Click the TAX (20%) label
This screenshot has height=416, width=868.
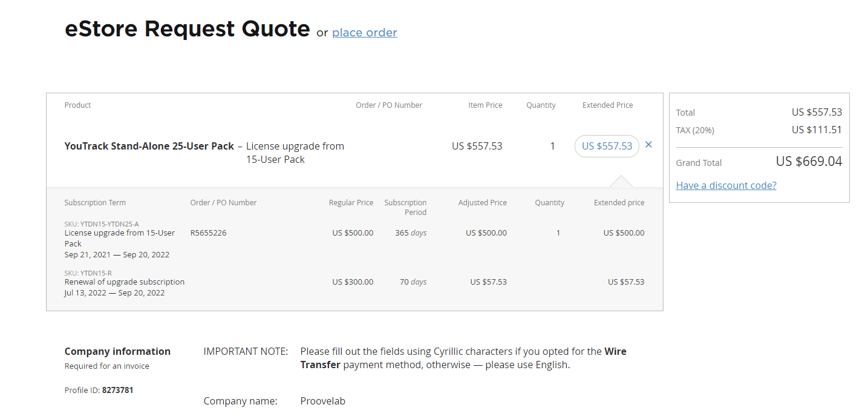coord(695,130)
